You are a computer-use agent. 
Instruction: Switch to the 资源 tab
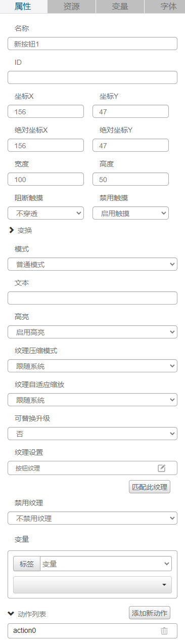pyautogui.click(x=71, y=7)
